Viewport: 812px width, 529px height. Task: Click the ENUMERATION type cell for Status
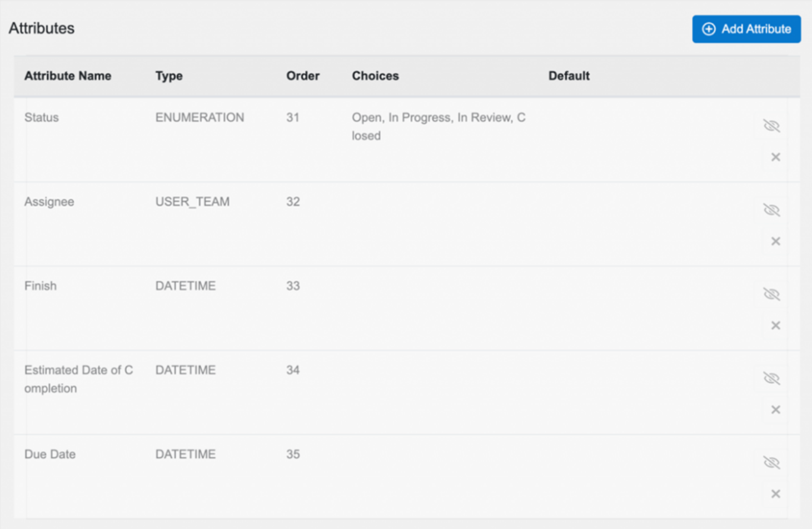click(199, 117)
